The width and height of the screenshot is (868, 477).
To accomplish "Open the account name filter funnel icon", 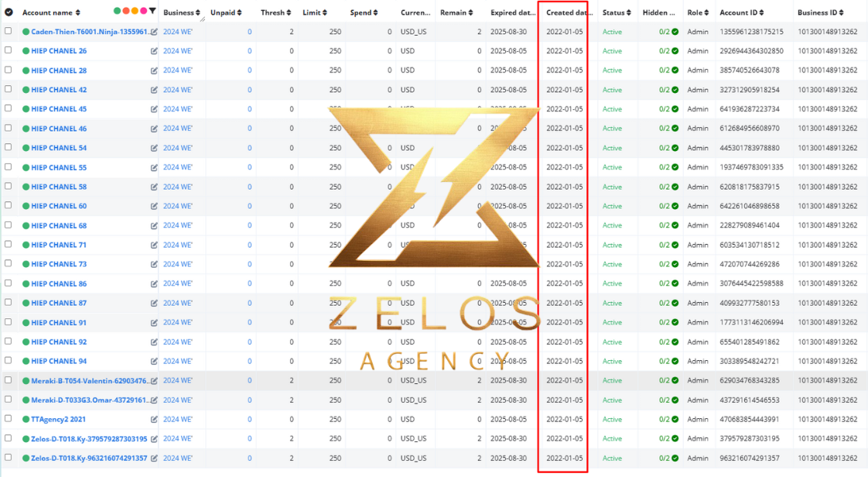I will (152, 11).
